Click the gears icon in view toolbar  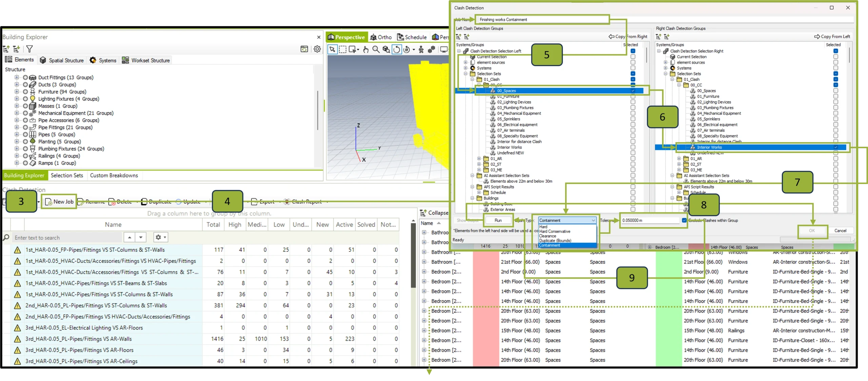point(431,50)
